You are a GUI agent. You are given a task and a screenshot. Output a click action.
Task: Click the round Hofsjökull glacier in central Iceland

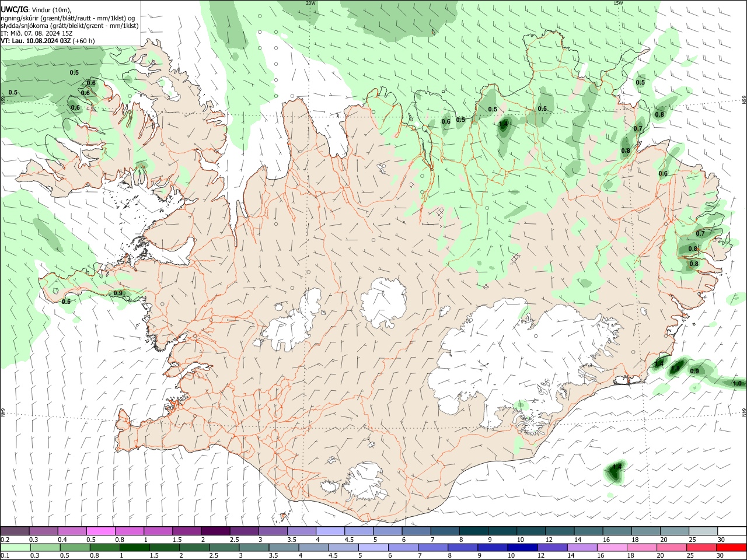point(384,302)
